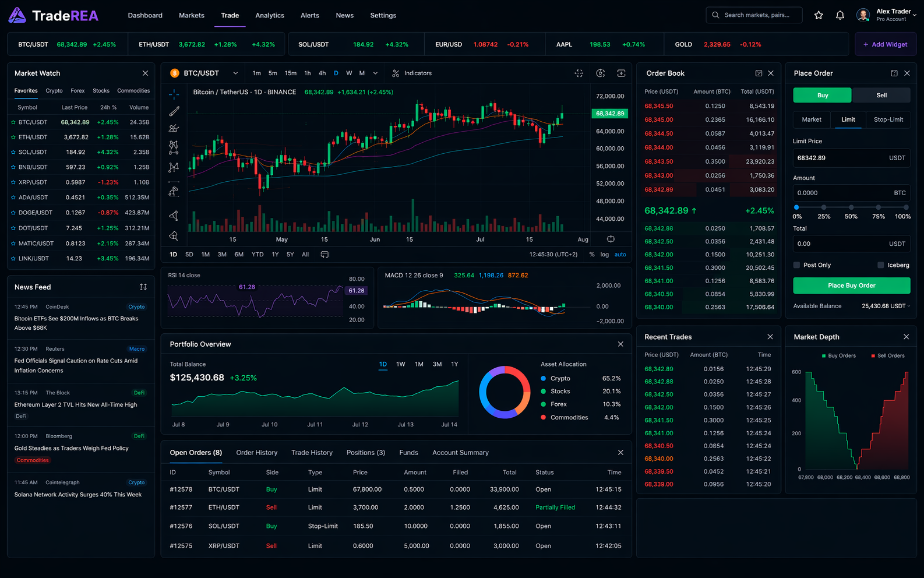Select the trend line drawing tool

pyautogui.click(x=174, y=111)
